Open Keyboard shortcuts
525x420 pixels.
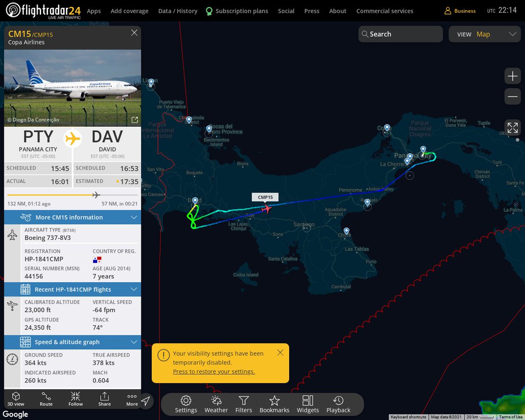click(x=408, y=417)
